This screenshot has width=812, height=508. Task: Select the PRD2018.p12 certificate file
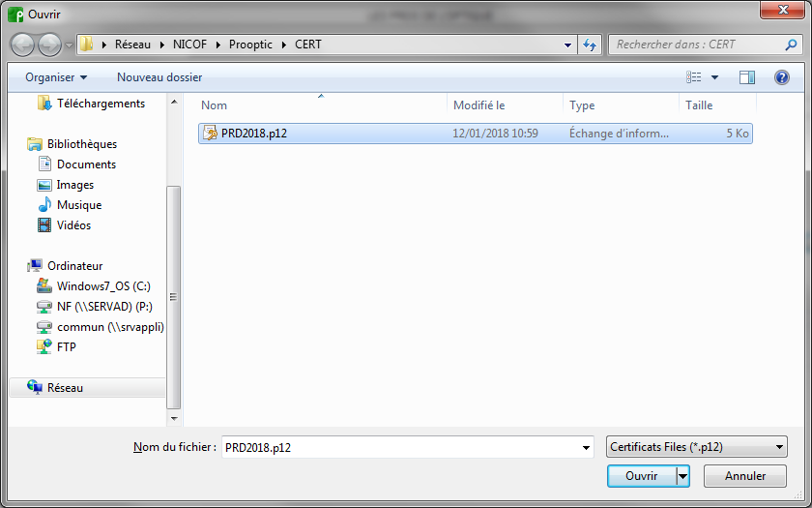click(x=475, y=134)
